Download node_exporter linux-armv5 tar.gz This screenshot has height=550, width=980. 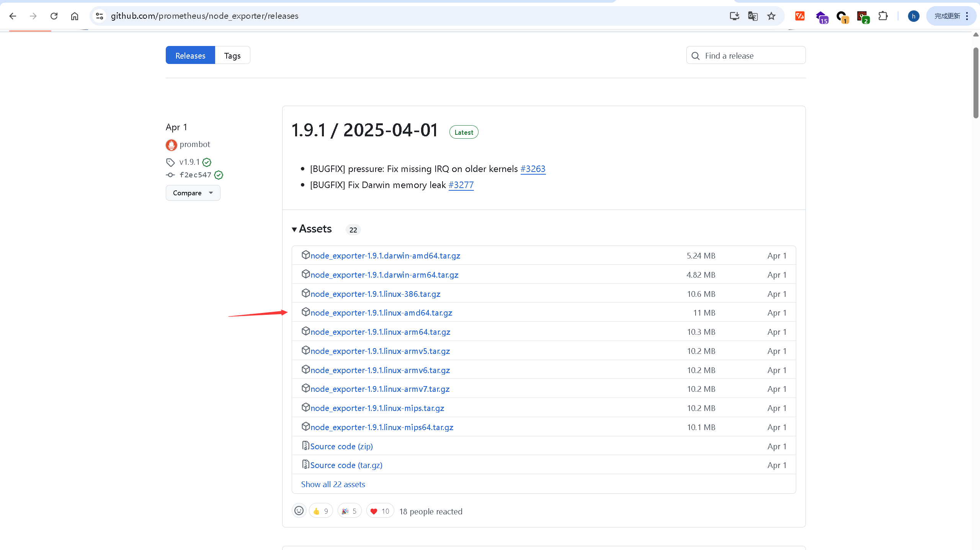pyautogui.click(x=380, y=351)
